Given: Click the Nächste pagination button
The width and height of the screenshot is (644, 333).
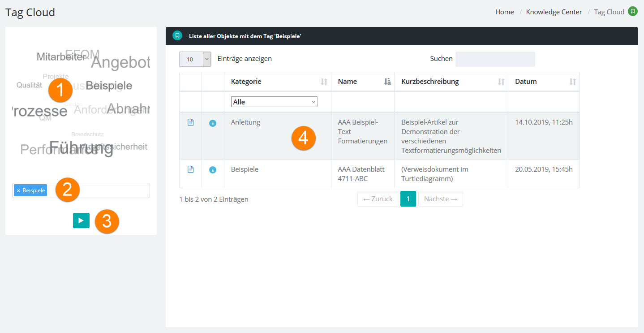Looking at the screenshot, I should point(440,199).
